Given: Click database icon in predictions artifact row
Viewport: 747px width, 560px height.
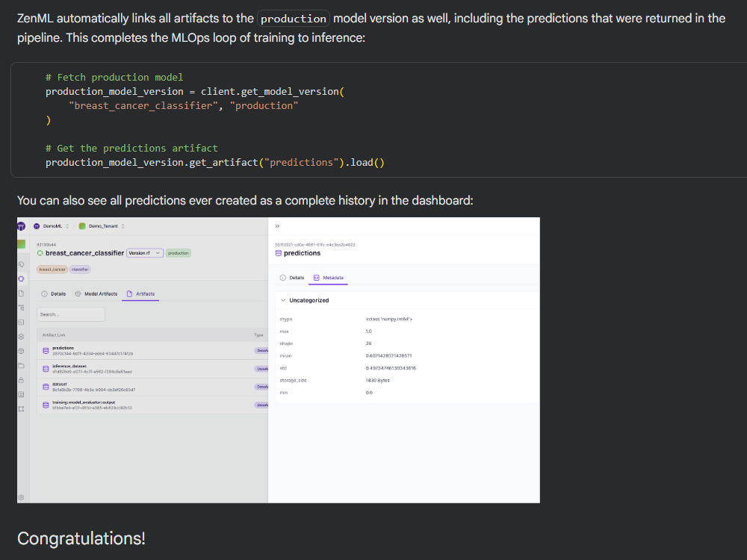Looking at the screenshot, I should coord(46,351).
